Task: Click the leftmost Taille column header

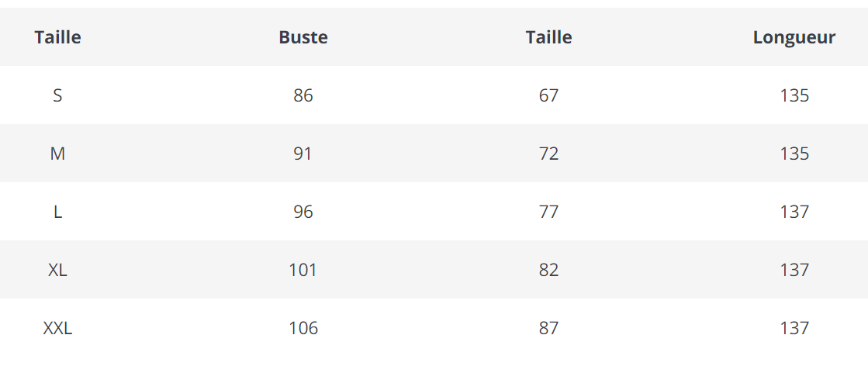Action: pyautogui.click(x=57, y=37)
